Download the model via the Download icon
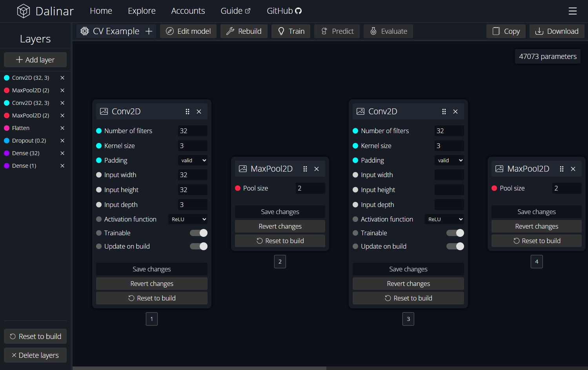The image size is (588, 370). pos(540,31)
